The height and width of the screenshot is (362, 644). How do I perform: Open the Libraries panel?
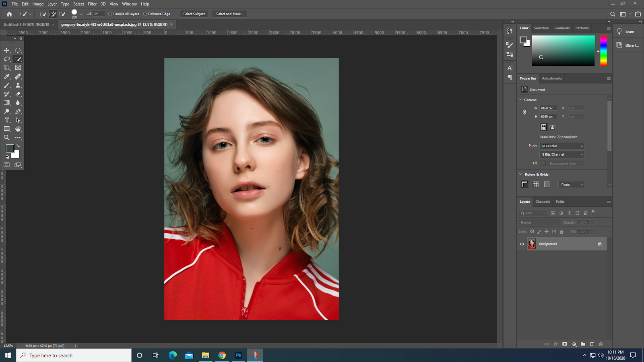[627, 45]
